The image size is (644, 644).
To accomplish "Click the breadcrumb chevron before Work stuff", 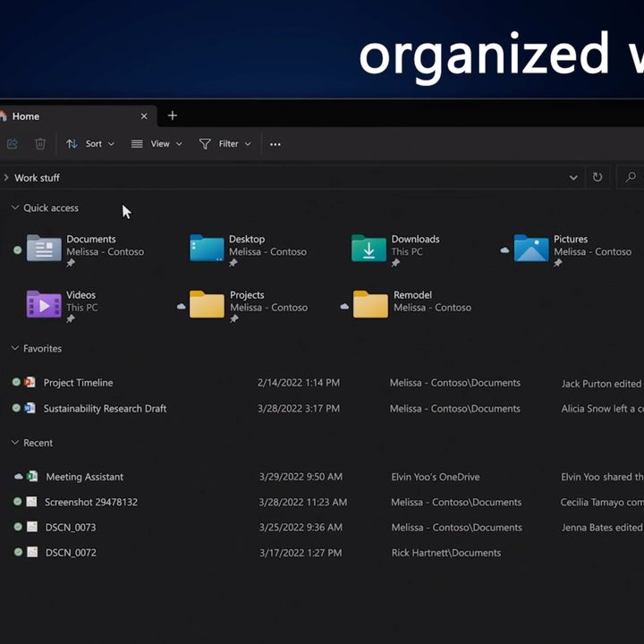I will tap(5, 177).
